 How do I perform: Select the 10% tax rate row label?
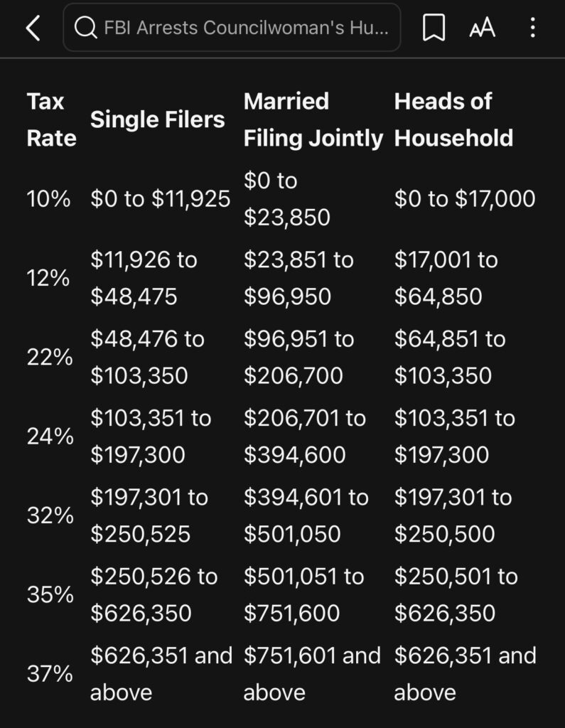(x=48, y=199)
